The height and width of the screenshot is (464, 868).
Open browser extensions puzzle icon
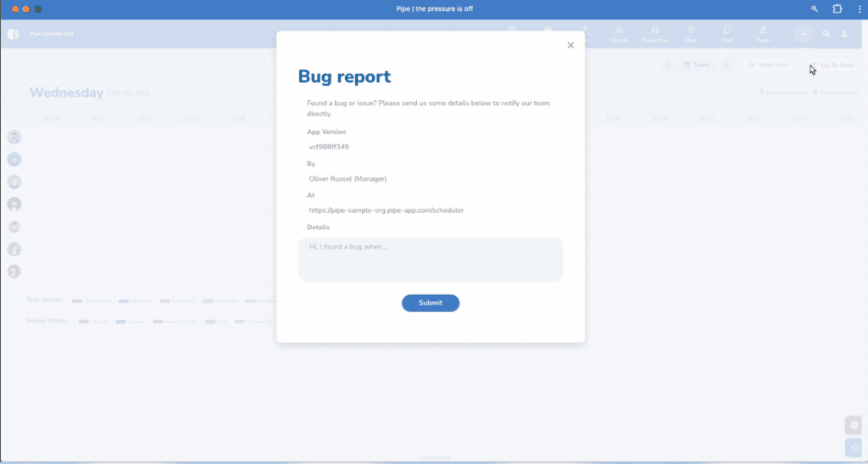(x=837, y=8)
